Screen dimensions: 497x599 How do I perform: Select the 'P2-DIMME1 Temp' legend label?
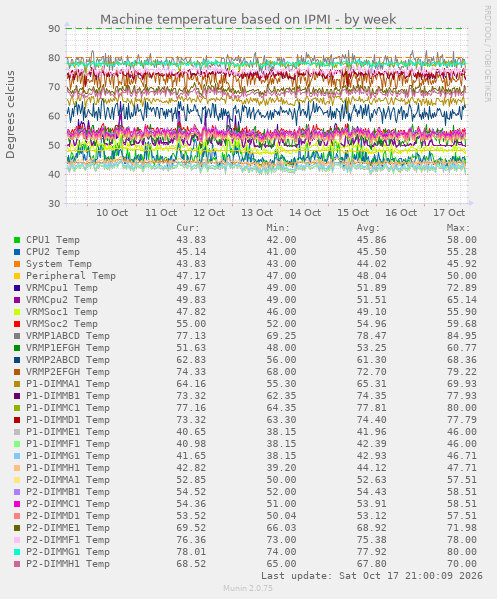[68, 528]
